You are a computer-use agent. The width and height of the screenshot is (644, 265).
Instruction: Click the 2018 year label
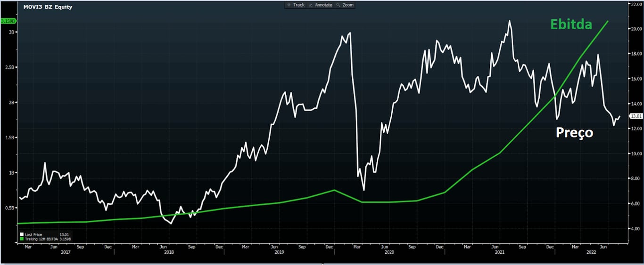168,253
